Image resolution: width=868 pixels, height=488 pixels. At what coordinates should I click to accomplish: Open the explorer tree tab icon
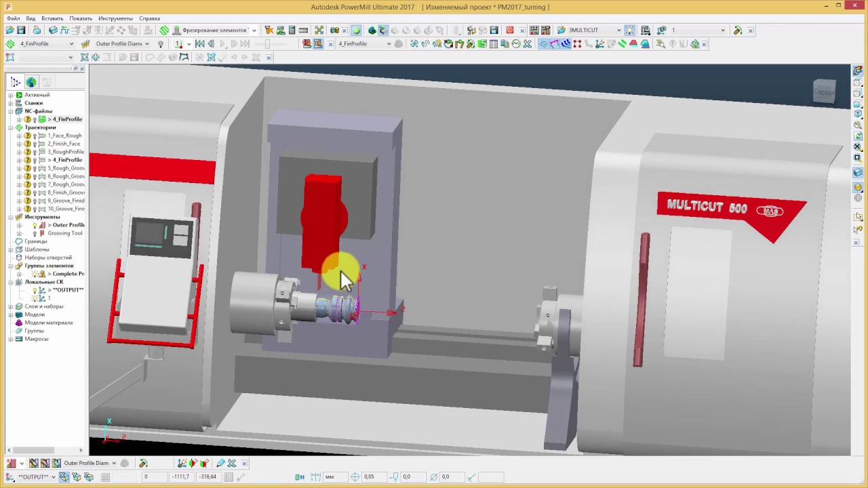point(16,82)
